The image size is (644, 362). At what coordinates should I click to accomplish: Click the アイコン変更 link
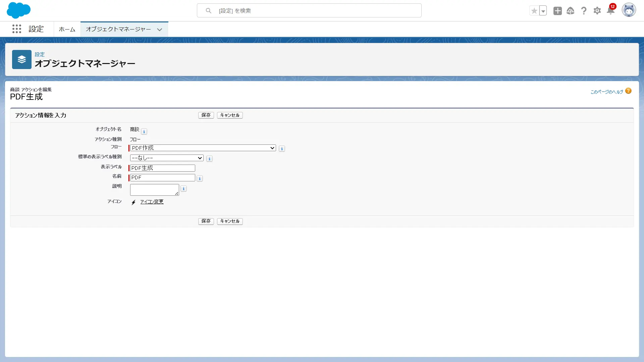pos(152,201)
